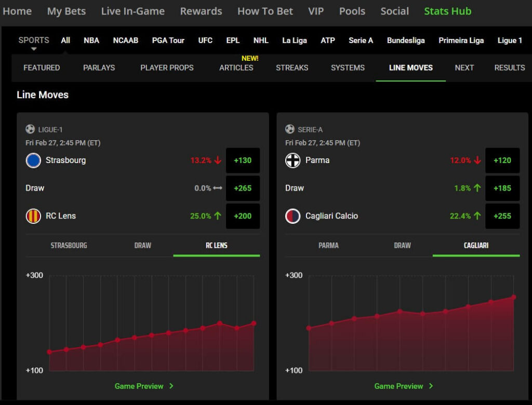Click the Strasbourg team logo

[x=33, y=160]
